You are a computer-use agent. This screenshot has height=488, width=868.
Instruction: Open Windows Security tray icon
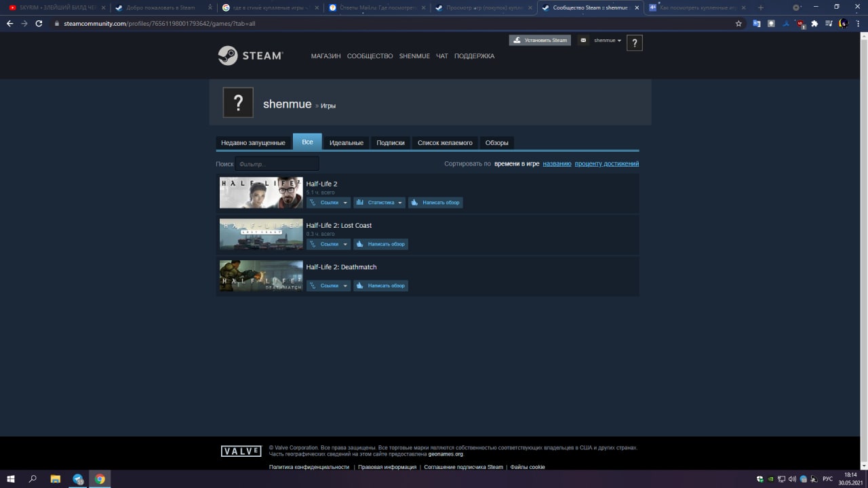click(x=760, y=479)
